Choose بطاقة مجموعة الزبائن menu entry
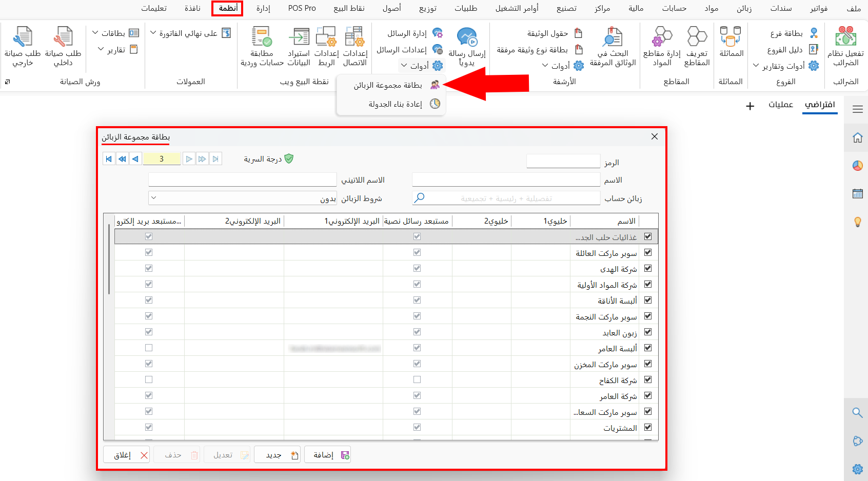Image resolution: width=868 pixels, height=481 pixels. click(x=391, y=85)
